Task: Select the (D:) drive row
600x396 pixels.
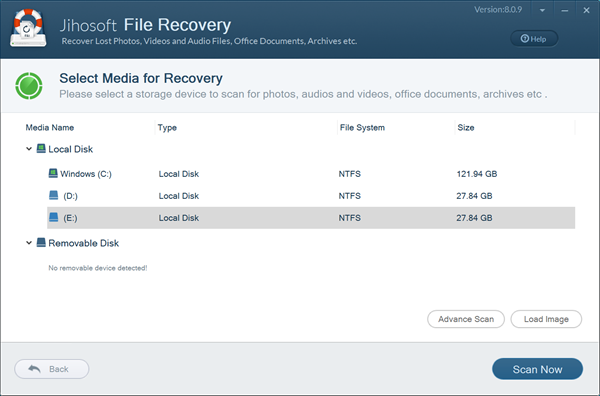Action: [x=311, y=196]
